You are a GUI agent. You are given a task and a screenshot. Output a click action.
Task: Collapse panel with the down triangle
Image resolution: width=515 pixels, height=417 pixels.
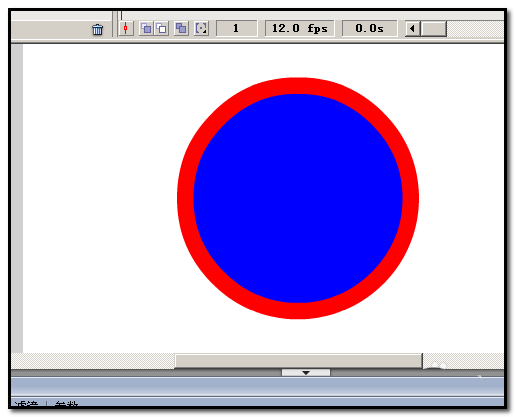pyautogui.click(x=306, y=372)
